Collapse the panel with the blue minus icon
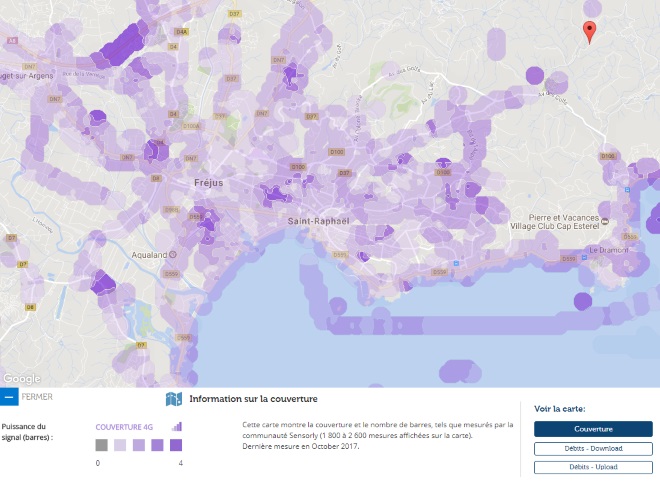Screen dimensions: 660x488 click(x=9, y=397)
